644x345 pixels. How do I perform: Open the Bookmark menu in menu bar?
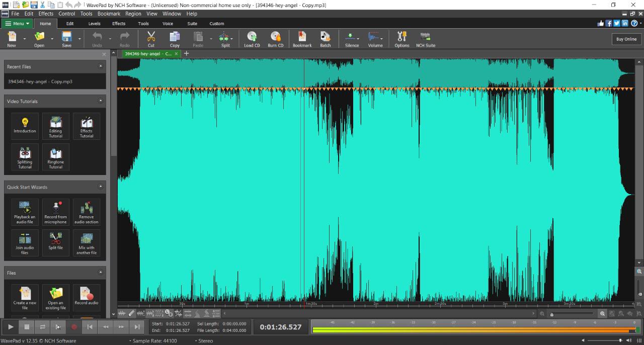[109, 14]
